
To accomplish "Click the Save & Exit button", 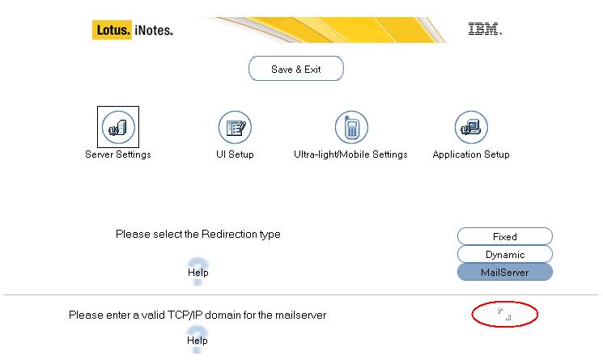I will (295, 69).
